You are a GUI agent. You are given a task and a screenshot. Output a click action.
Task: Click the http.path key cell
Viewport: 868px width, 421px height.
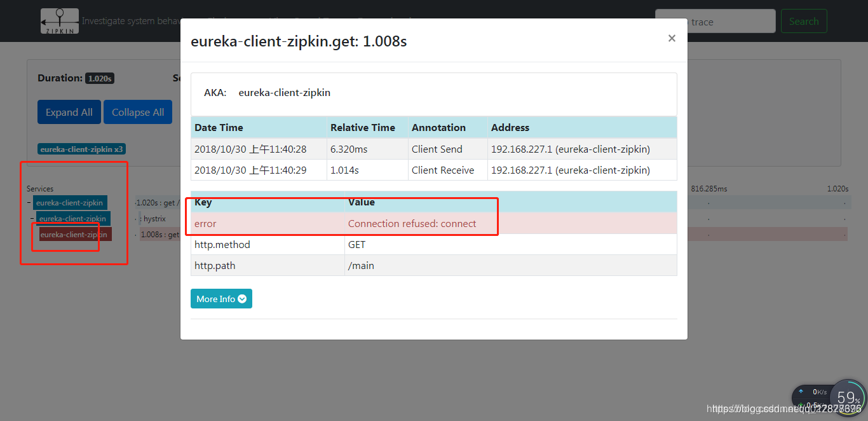click(268, 265)
